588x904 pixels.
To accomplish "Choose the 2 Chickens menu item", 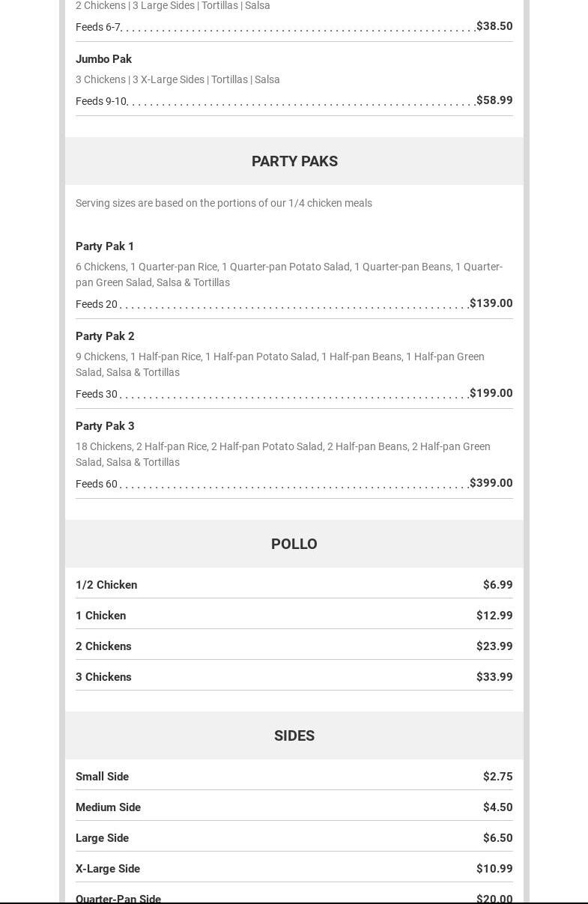I will [x=103, y=646].
